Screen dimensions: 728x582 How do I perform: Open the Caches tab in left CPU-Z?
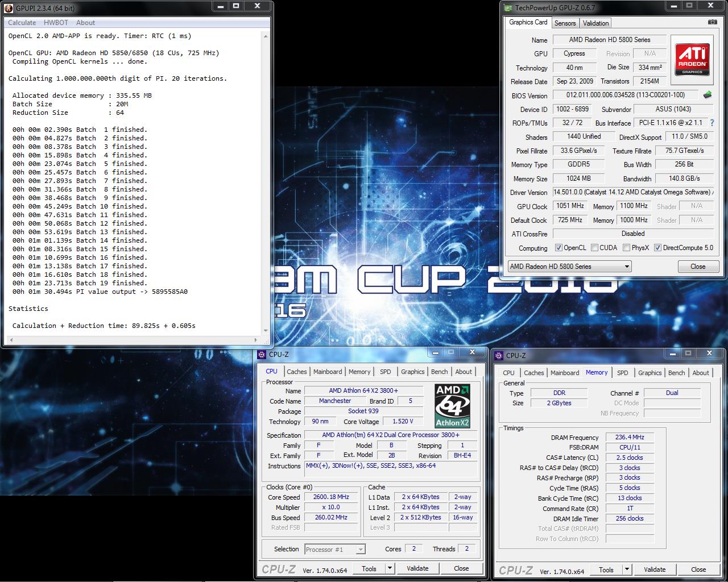pyautogui.click(x=296, y=372)
